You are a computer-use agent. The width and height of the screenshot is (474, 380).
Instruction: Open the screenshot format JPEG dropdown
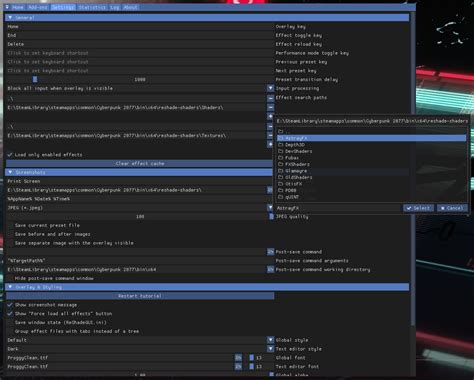[x=270, y=208]
